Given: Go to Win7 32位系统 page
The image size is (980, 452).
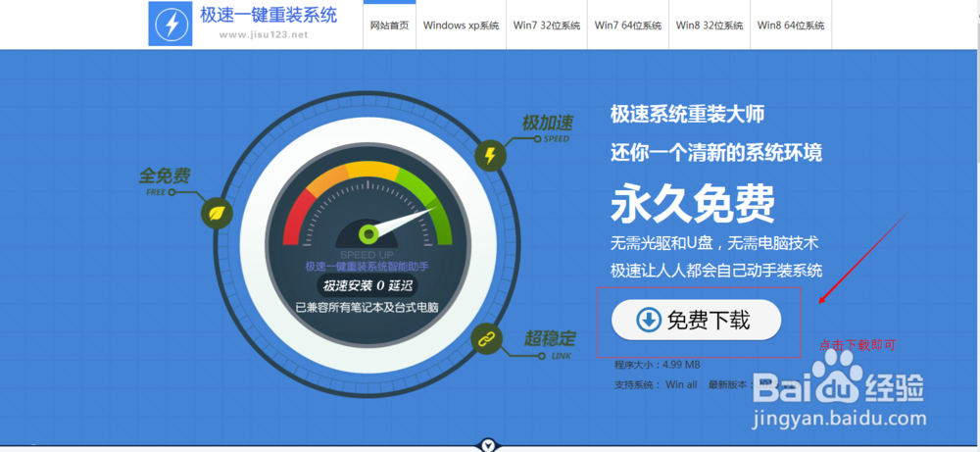Looking at the screenshot, I should click(x=547, y=25).
